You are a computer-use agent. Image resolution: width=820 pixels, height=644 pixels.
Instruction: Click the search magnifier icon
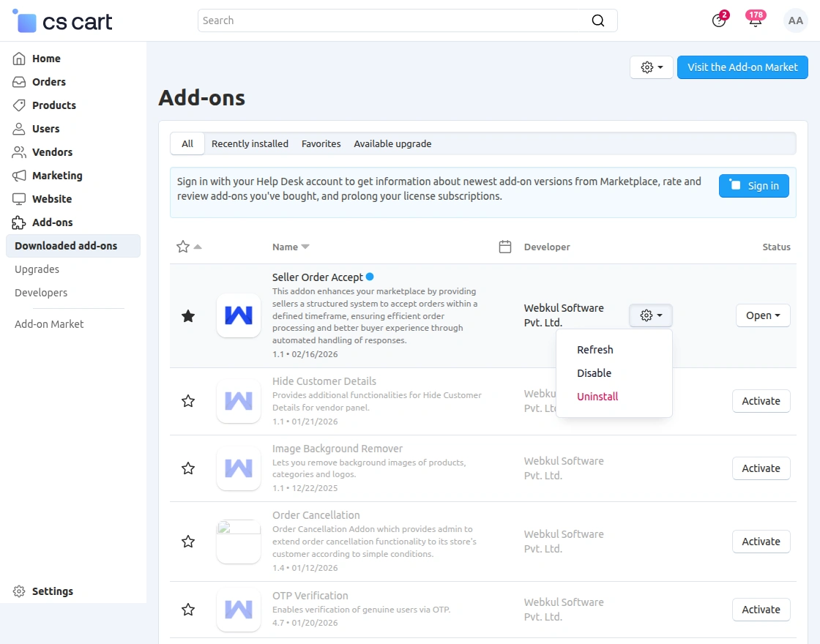[x=598, y=20]
